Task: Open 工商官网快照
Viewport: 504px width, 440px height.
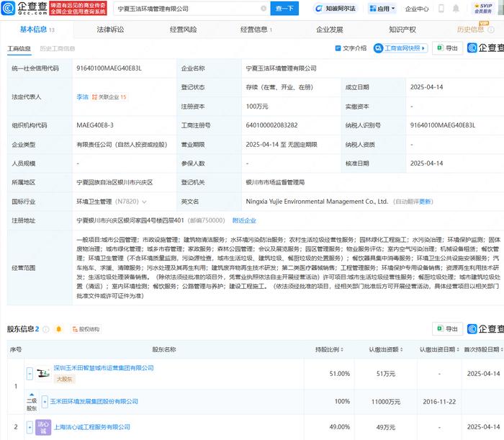Action: pos(400,48)
